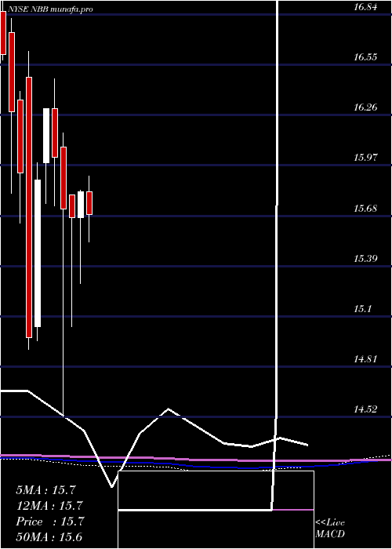Select the 15.1 price axis label
The width and height of the screenshot is (392, 549).
362,309
